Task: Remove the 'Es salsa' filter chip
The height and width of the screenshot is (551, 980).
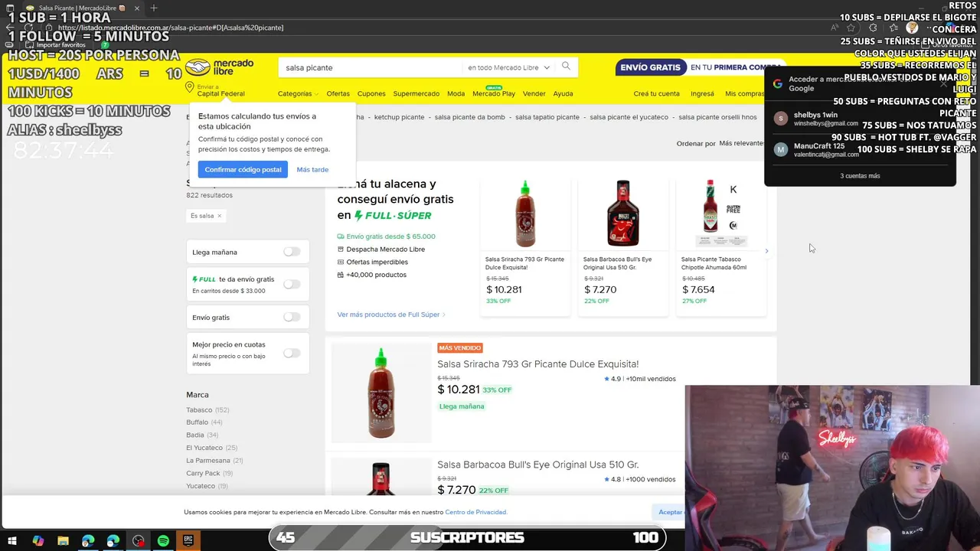Action: point(219,216)
